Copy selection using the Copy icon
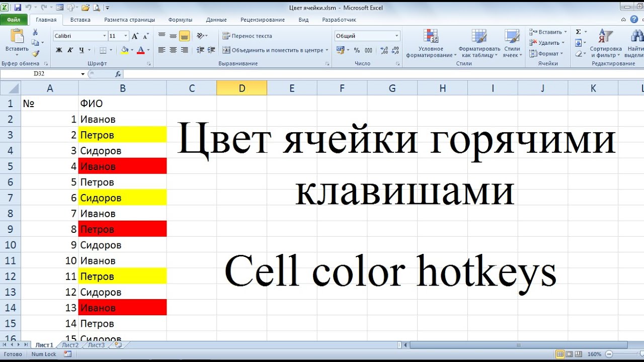The image size is (644, 362). [x=35, y=43]
